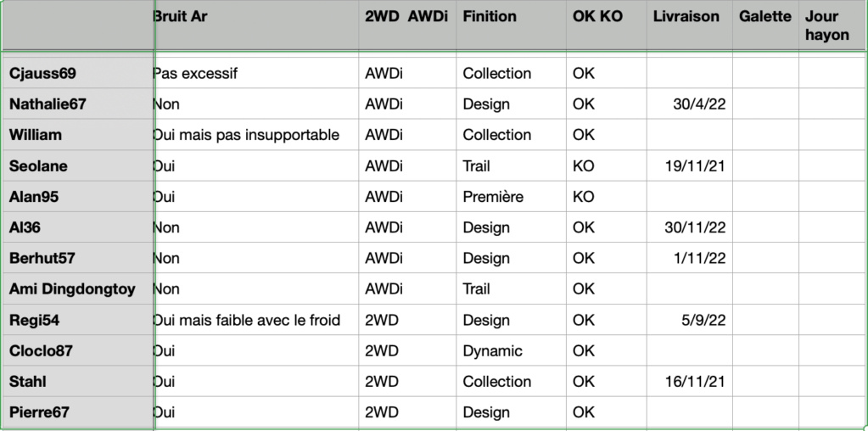Select Regi54's 2WD cell
The height and width of the screenshot is (431, 868).
[407, 320]
